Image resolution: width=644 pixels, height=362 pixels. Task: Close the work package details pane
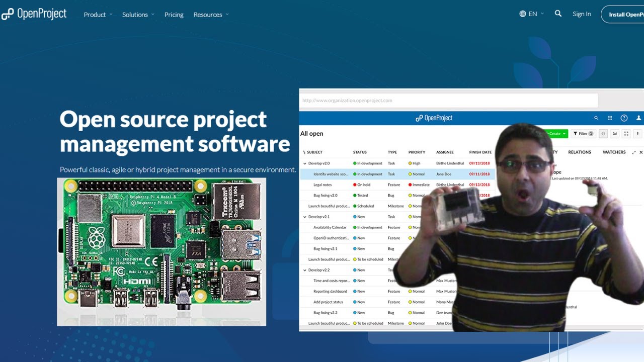[x=641, y=152]
